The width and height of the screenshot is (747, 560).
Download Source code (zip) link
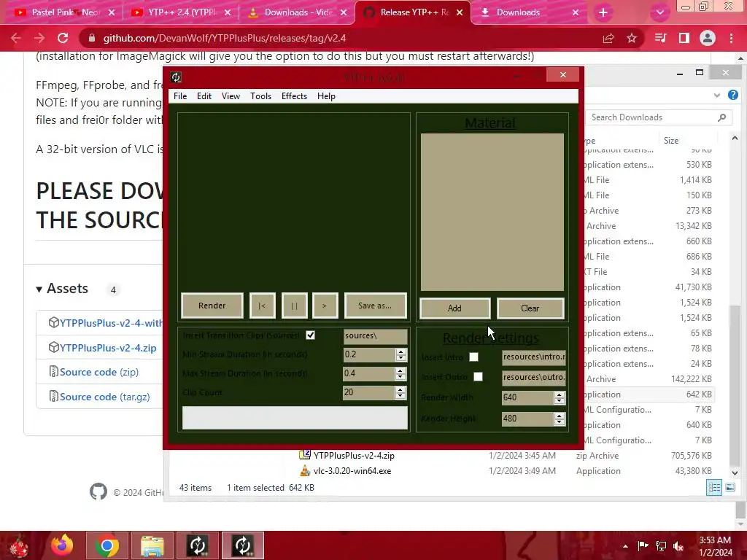99,373
